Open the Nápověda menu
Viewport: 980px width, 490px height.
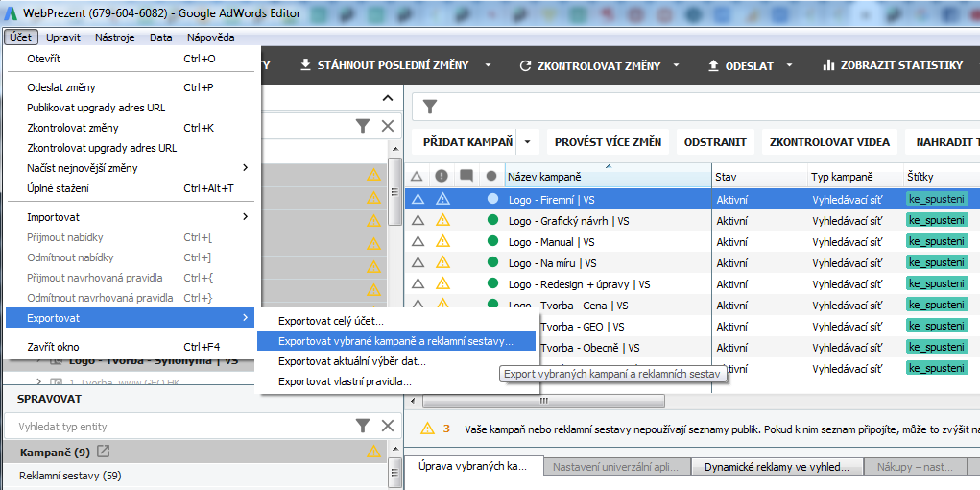[210, 37]
